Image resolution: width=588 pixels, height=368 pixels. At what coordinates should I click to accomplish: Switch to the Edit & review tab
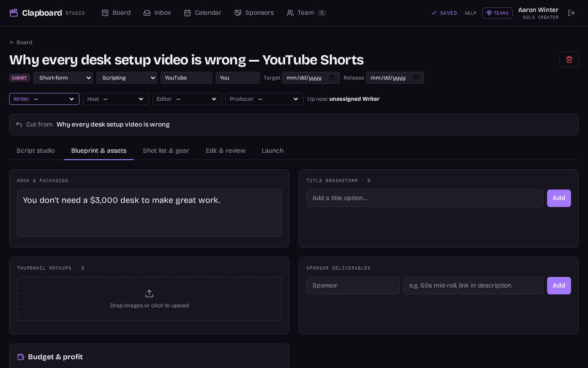coord(226,151)
